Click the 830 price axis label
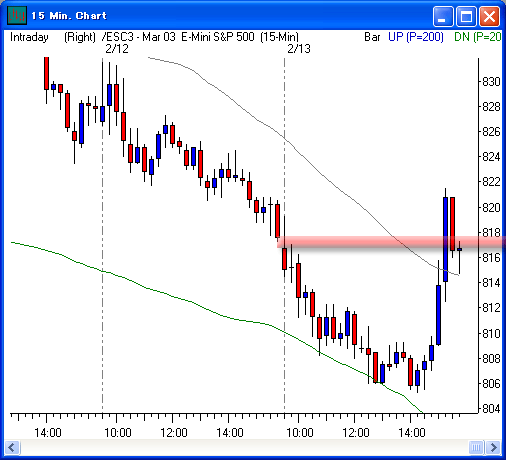This screenshot has height=460, width=506. (491, 82)
